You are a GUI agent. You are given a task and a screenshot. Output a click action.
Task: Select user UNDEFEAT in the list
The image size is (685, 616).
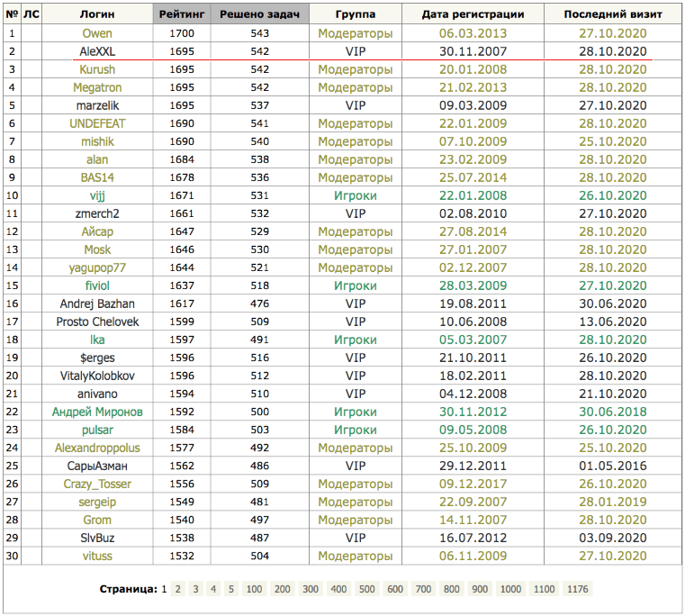[x=97, y=123]
